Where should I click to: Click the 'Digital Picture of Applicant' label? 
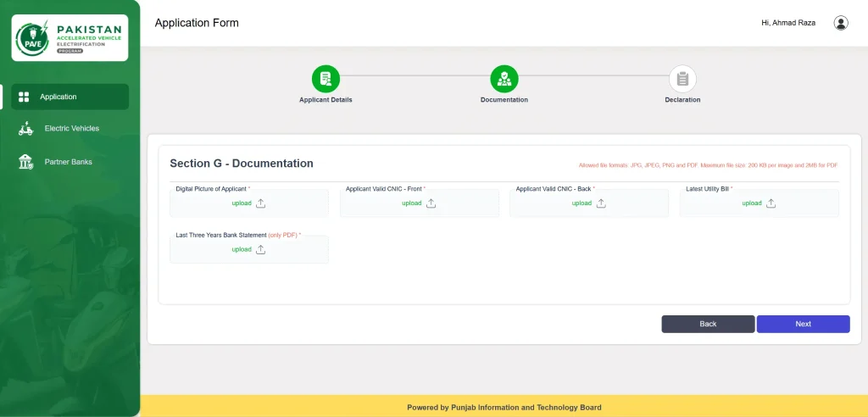[x=211, y=189]
